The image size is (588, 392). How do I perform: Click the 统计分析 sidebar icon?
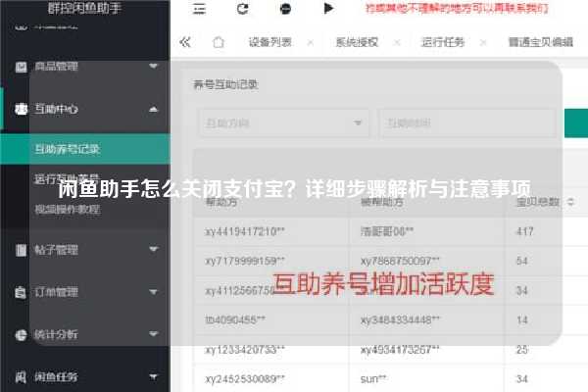click(21, 334)
